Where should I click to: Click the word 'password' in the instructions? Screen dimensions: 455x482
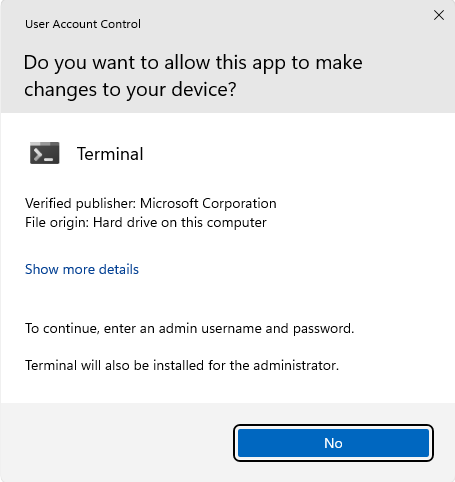pos(322,329)
